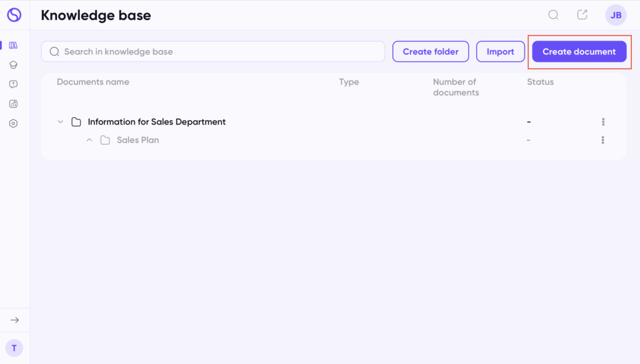Open the question bubble sidebar icon
The image size is (640, 364).
pyautogui.click(x=13, y=84)
